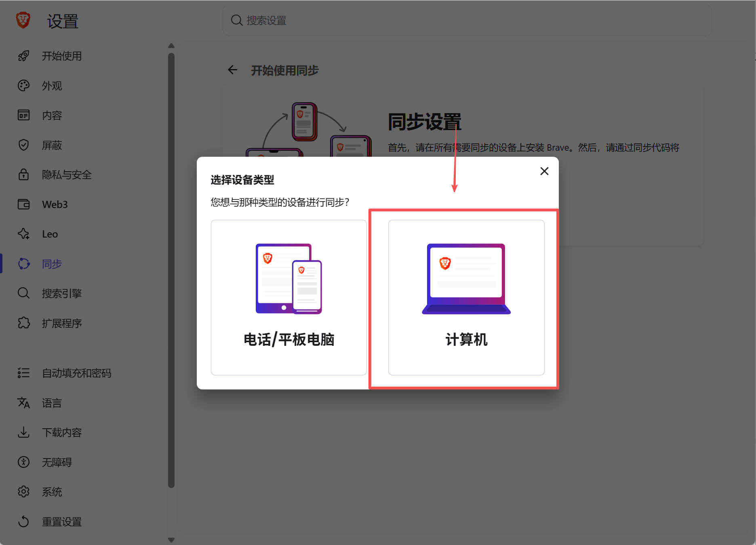Click the phone and tablet illustration
756x545 pixels.
click(x=289, y=279)
